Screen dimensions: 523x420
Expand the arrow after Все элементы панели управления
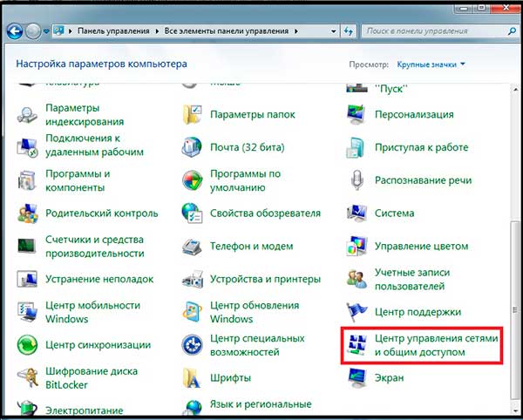point(295,31)
